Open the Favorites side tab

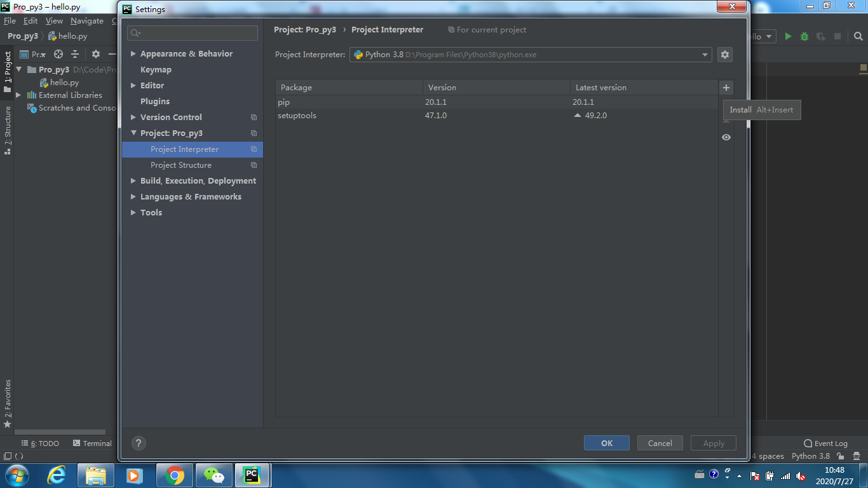(8, 404)
